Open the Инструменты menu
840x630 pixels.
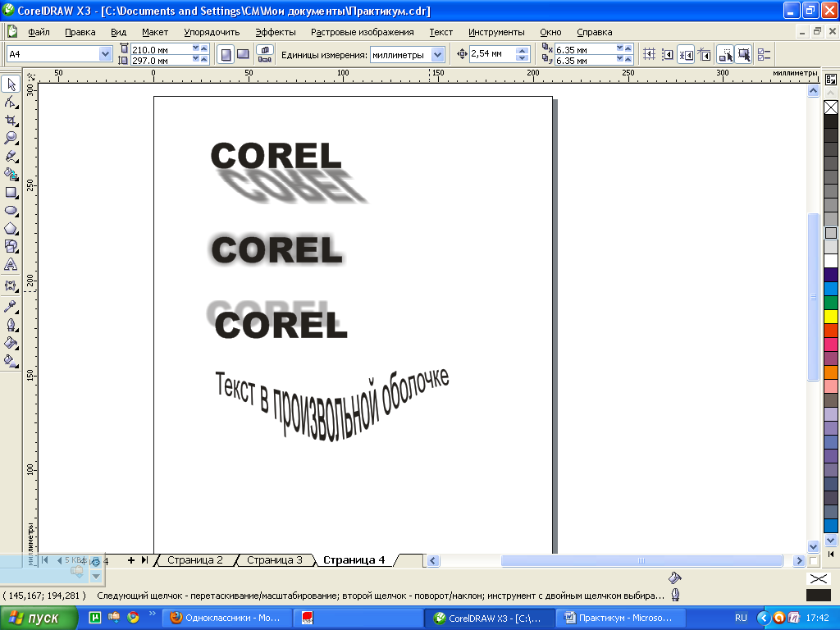pos(496,32)
